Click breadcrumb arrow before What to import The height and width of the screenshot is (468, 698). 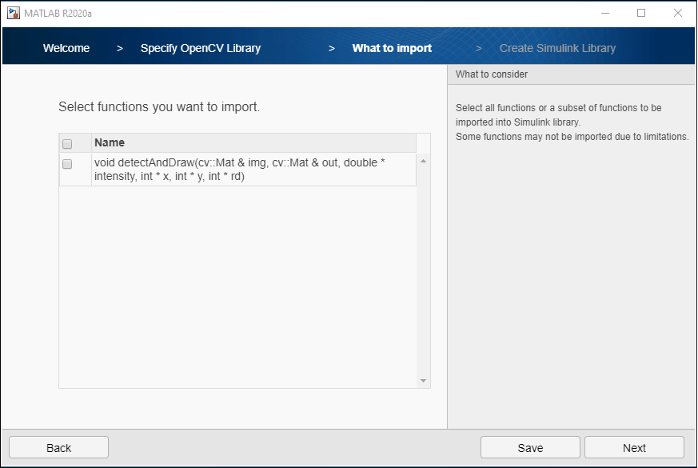[x=332, y=48]
